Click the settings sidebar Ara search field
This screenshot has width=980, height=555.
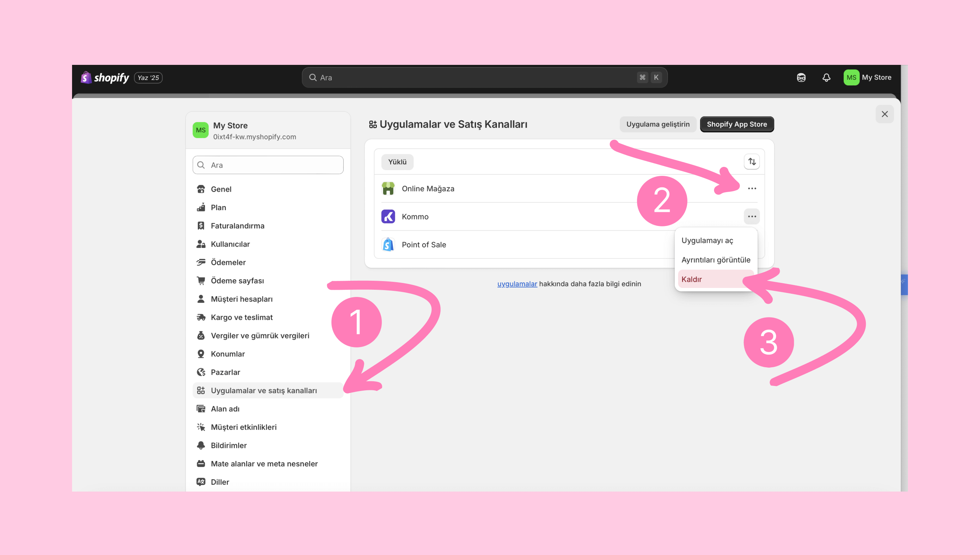pos(268,165)
